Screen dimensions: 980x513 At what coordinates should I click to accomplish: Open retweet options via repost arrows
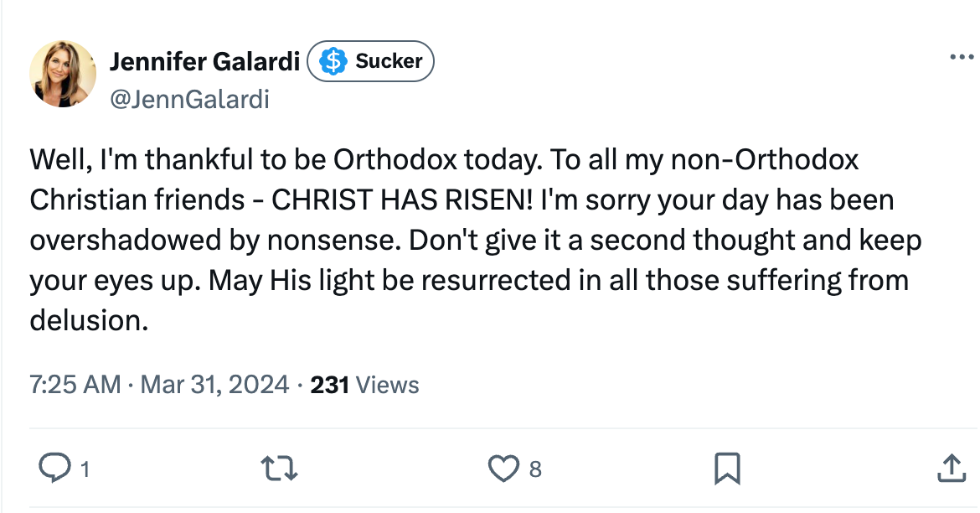point(281,469)
